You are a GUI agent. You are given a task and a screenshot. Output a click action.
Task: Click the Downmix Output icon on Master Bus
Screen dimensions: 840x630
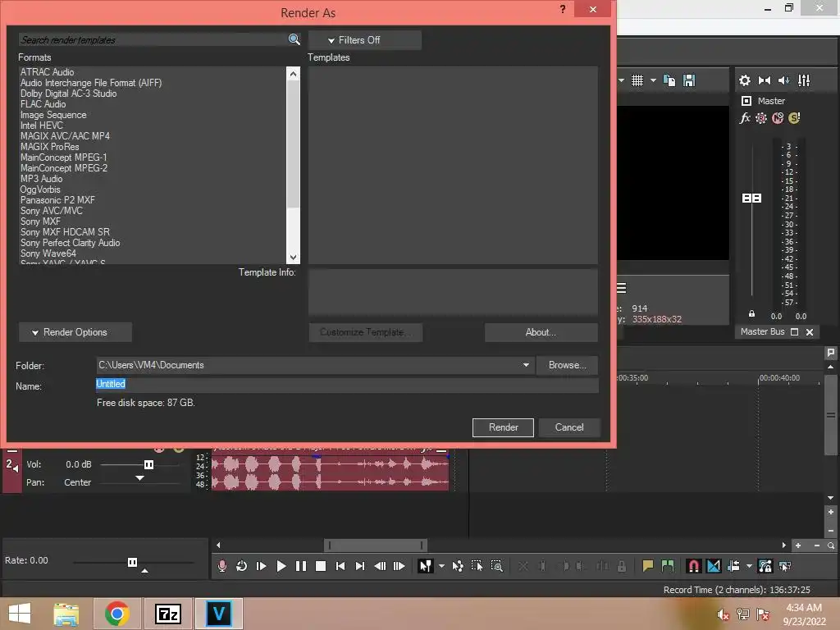(765, 80)
